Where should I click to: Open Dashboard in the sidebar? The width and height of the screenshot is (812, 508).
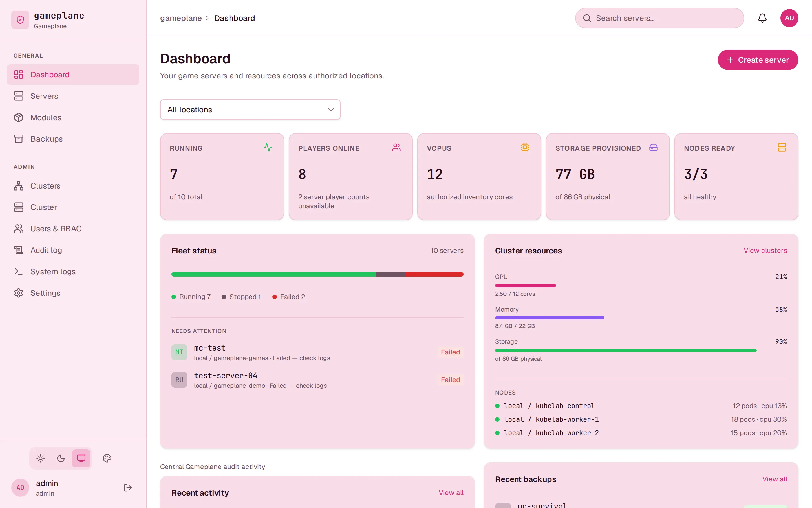tap(73, 75)
